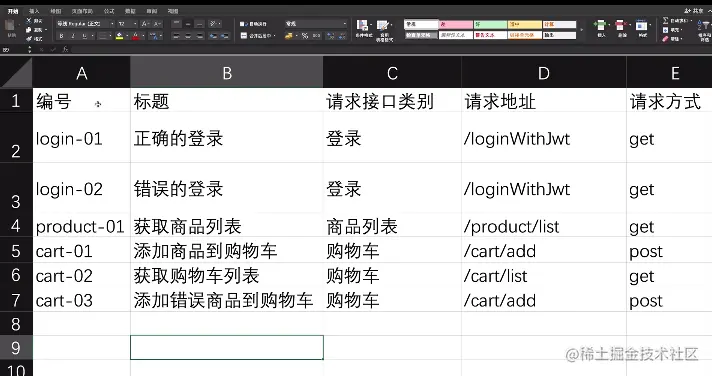This screenshot has width=712, height=376.
Task: Click the 共享 share button
Action: point(693,10)
